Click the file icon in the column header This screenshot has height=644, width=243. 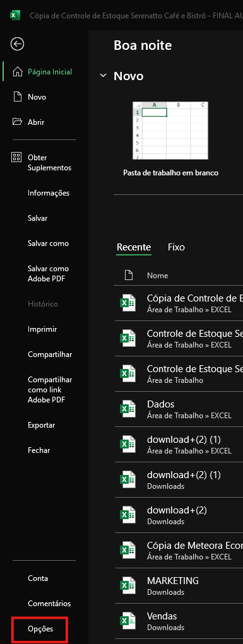128,275
